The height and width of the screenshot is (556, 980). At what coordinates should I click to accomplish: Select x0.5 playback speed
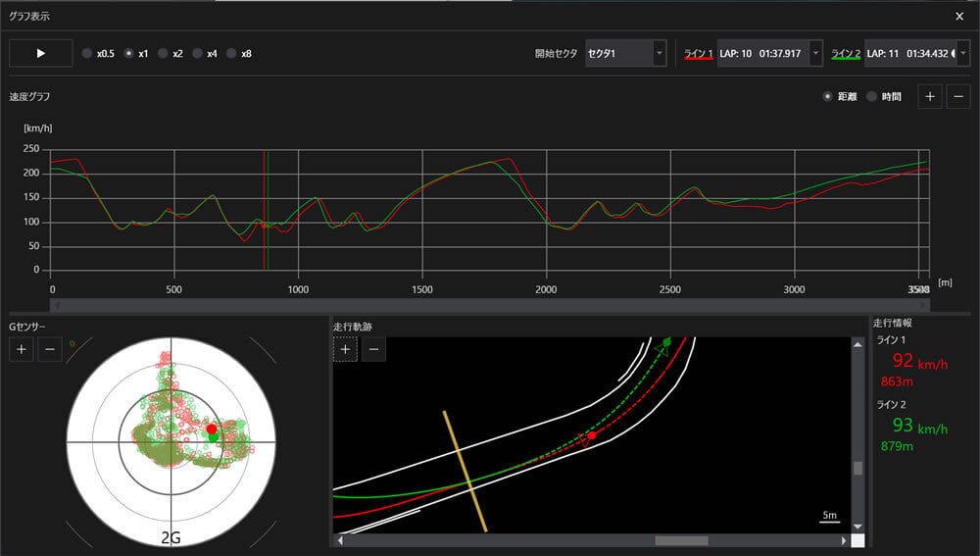click(88, 53)
